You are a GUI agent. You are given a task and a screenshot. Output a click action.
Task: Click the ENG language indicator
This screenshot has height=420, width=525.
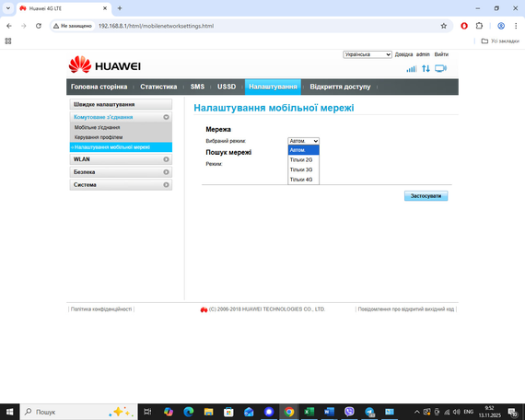point(469,412)
